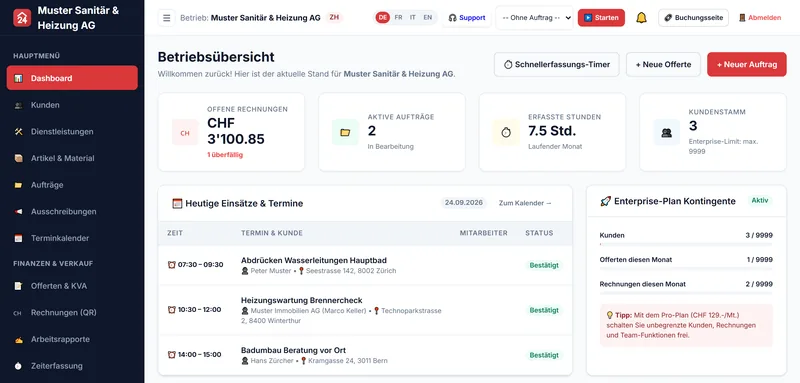Click the Ausschreibungen megaphone icon
800x383 pixels.
18,211
